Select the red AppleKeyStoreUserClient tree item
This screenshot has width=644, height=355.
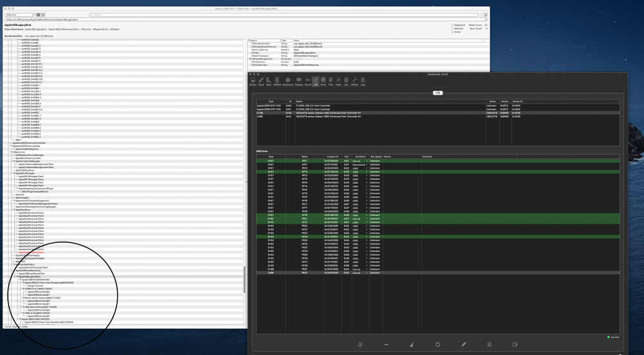(31, 253)
